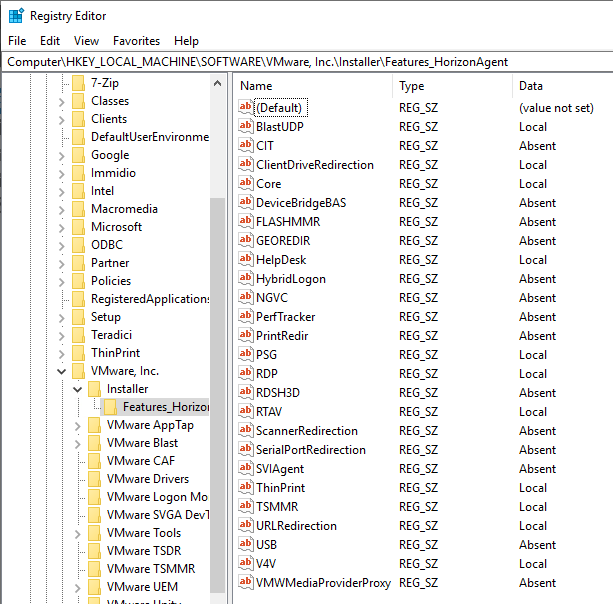Sort values by Name column header
613x604 pixels.
[314, 86]
